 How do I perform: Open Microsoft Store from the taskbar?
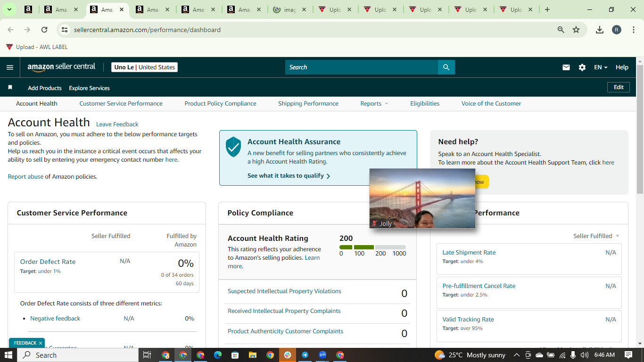pos(235,355)
